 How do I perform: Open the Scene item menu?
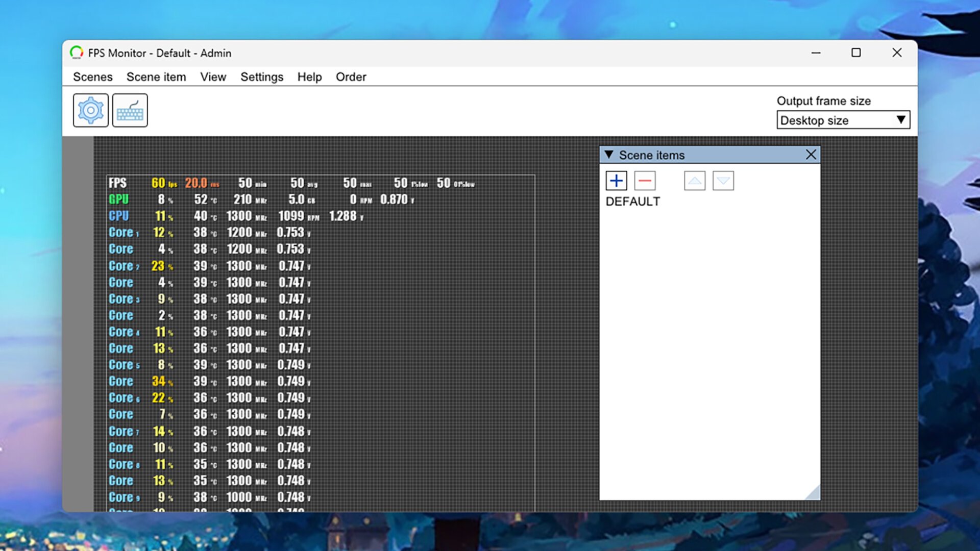pyautogui.click(x=156, y=76)
